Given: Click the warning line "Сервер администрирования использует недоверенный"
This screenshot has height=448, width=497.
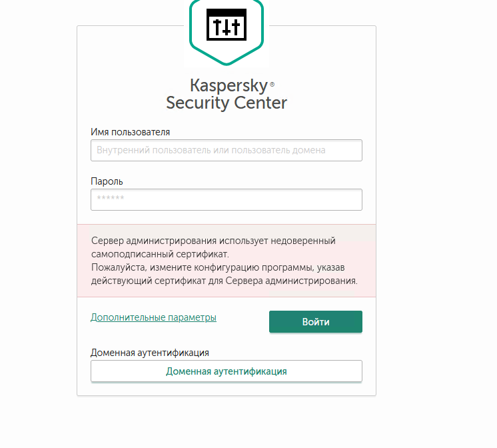Looking at the screenshot, I should point(213,240).
